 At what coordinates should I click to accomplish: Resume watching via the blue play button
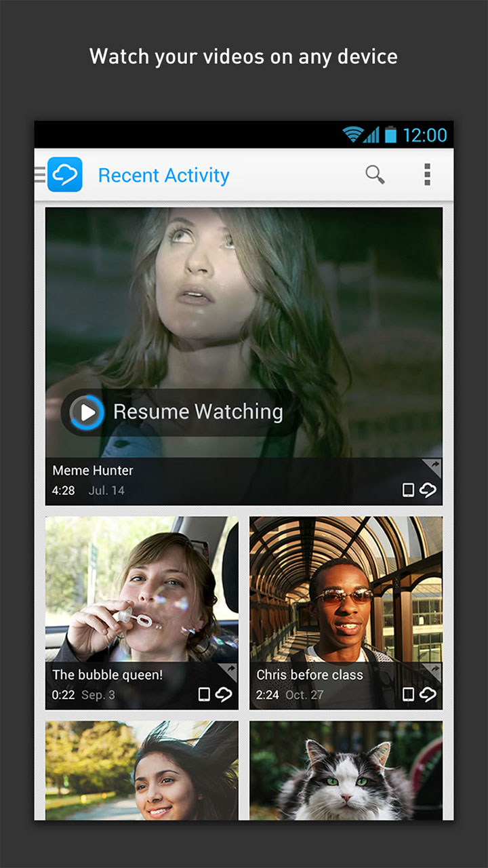pyautogui.click(x=87, y=412)
